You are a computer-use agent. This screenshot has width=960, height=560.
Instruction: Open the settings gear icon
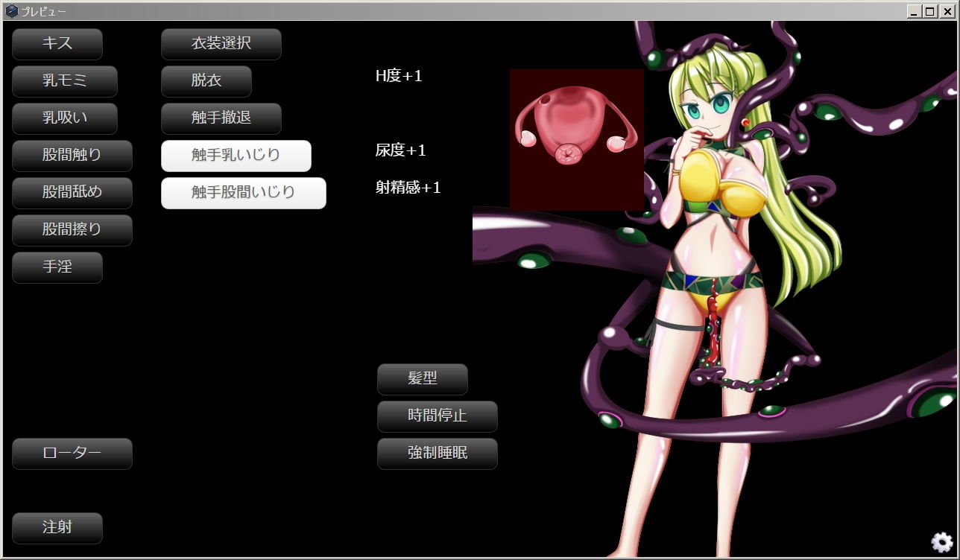pyautogui.click(x=941, y=542)
